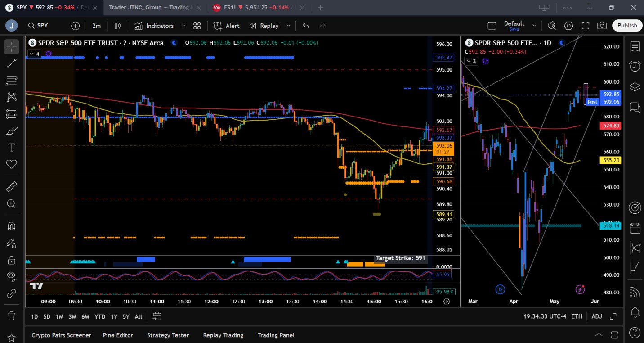Expand the Indicators favorites dropdown arrow
644x343 pixels.
183,26
